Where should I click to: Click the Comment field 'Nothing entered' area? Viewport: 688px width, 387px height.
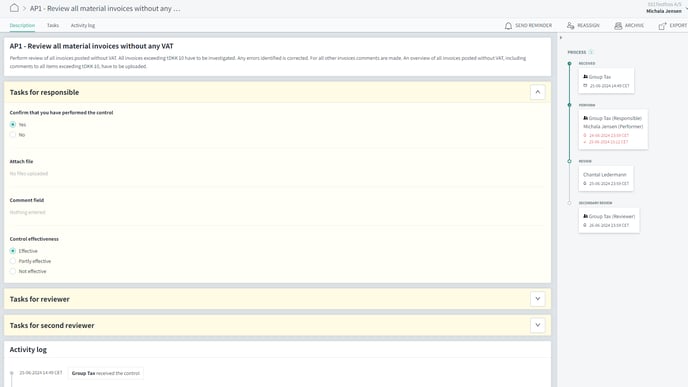28,212
